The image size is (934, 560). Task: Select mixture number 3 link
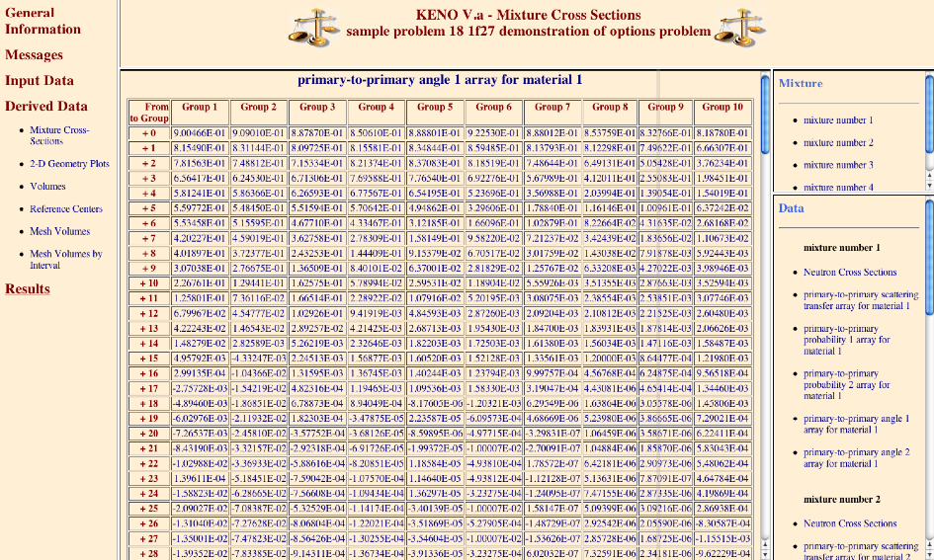pos(837,165)
